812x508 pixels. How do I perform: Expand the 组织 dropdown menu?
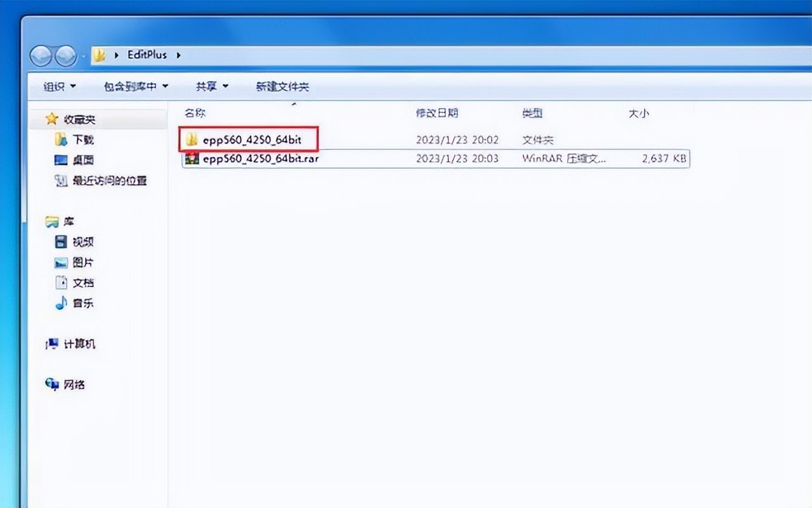click(56, 86)
